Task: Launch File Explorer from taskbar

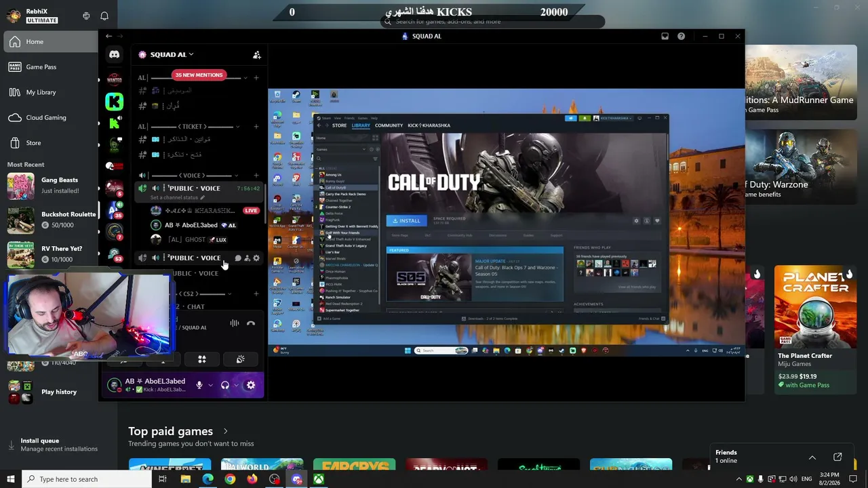Action: 185,479
